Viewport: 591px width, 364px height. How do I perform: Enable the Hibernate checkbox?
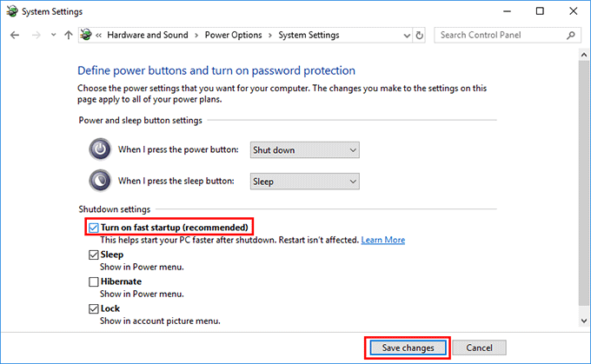94,281
